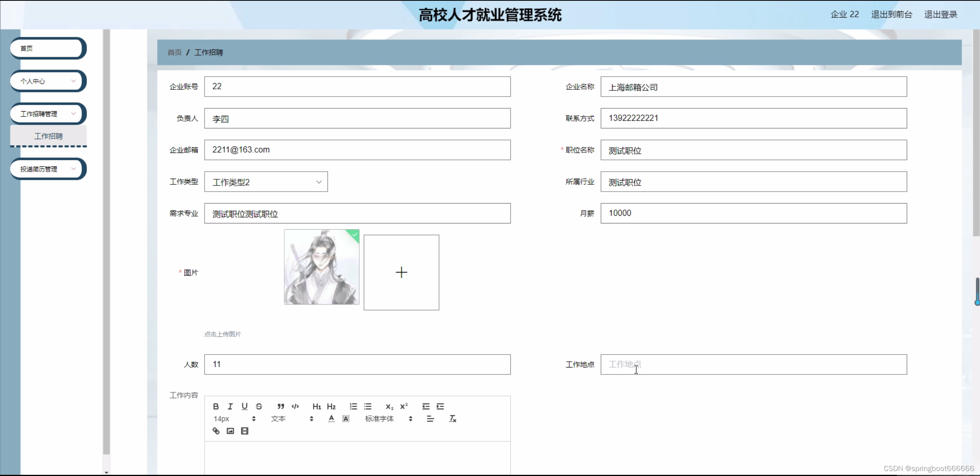The image size is (980, 476).
Task: Insert a video via the film icon
Action: tap(244, 431)
